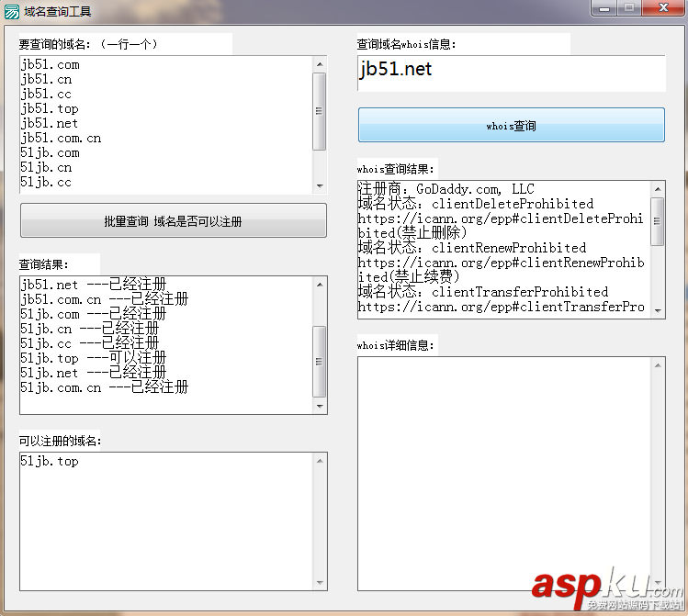This screenshot has width=688, height=616.
Task: Select jb51.cc in the domain list
Action: click(x=46, y=95)
